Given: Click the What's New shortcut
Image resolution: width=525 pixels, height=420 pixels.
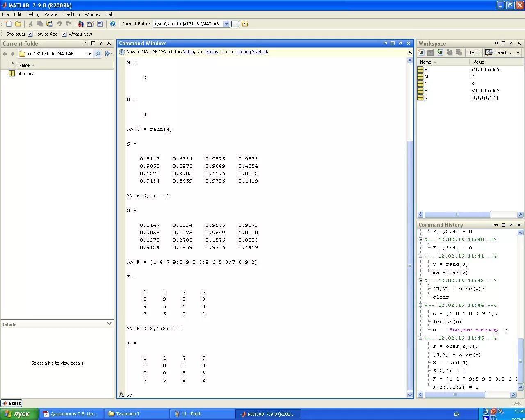Looking at the screenshot, I should coord(77,34).
